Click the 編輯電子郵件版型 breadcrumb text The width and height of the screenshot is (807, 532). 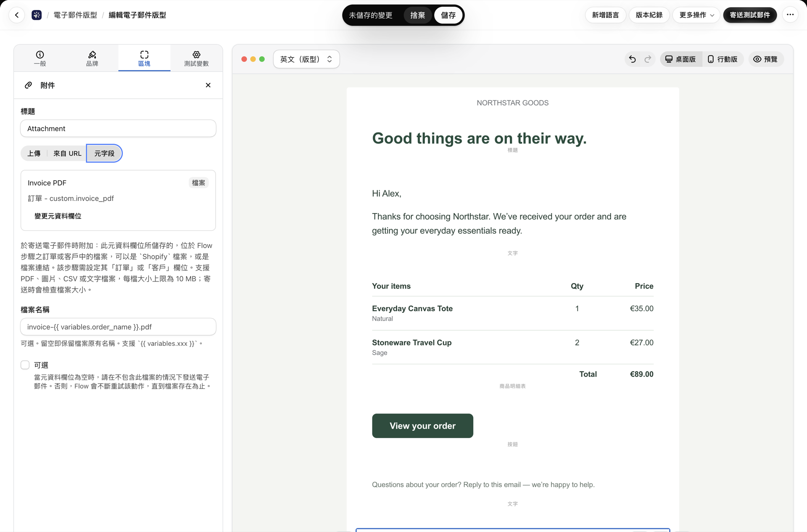point(137,15)
